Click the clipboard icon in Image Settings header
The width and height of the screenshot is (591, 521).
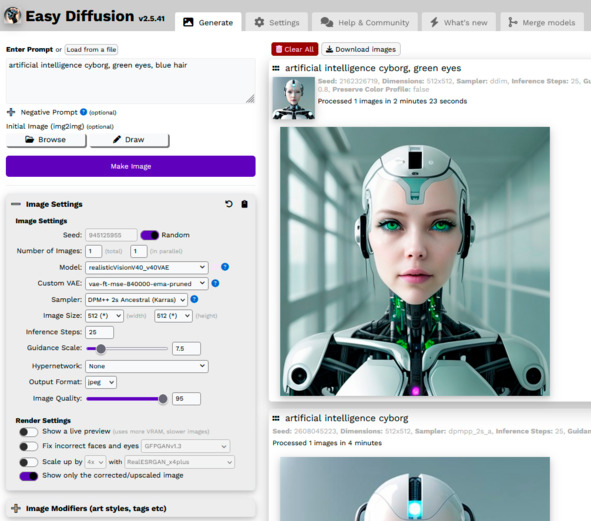click(x=245, y=204)
